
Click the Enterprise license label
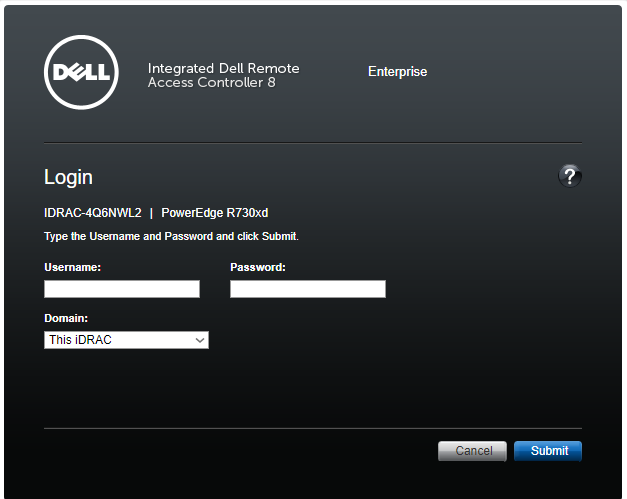coord(397,72)
